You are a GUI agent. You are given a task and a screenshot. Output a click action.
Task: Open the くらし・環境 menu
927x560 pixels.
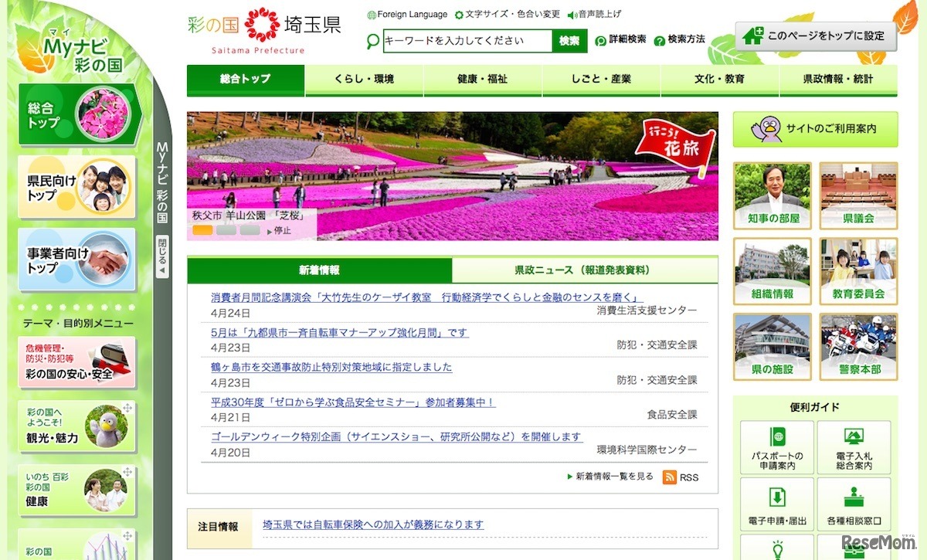(364, 80)
